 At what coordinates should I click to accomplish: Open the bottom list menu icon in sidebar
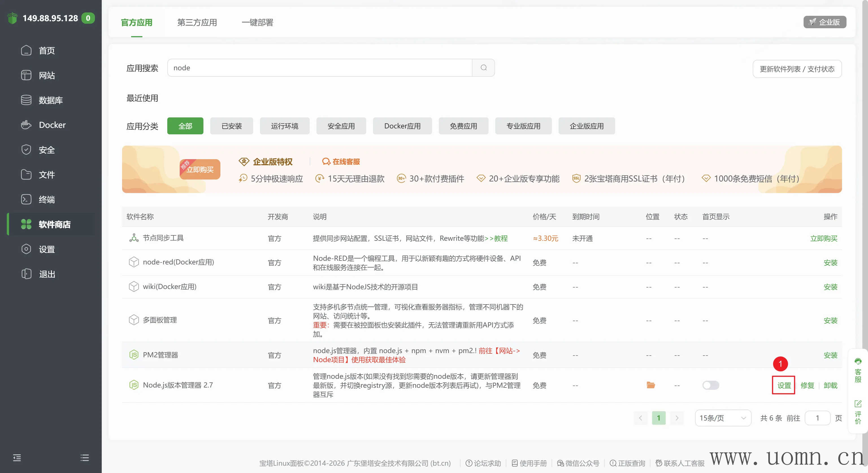84,457
